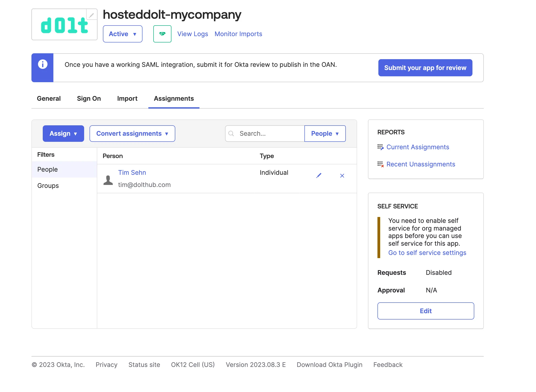Remove Tim Sehn assignment with X icon
536x392 pixels.
click(342, 176)
